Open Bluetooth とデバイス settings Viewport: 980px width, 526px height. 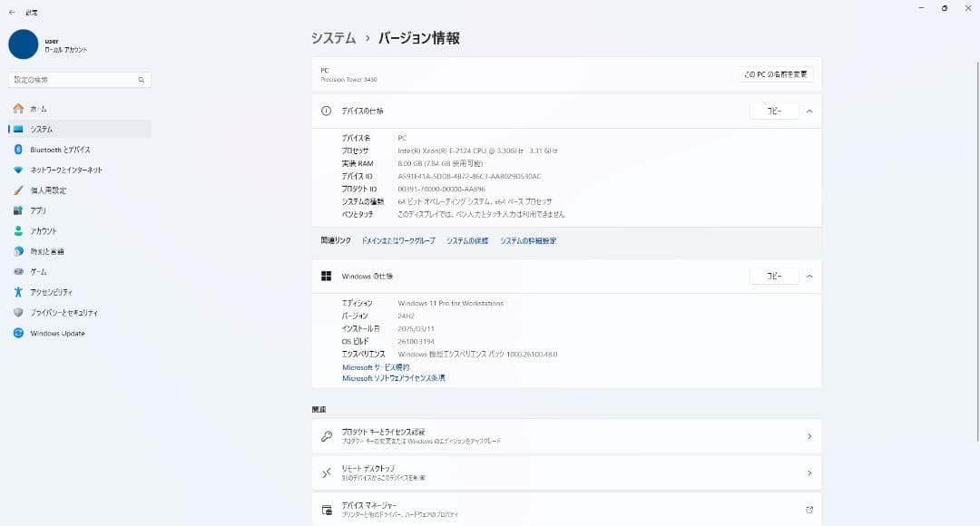pyautogui.click(x=60, y=150)
